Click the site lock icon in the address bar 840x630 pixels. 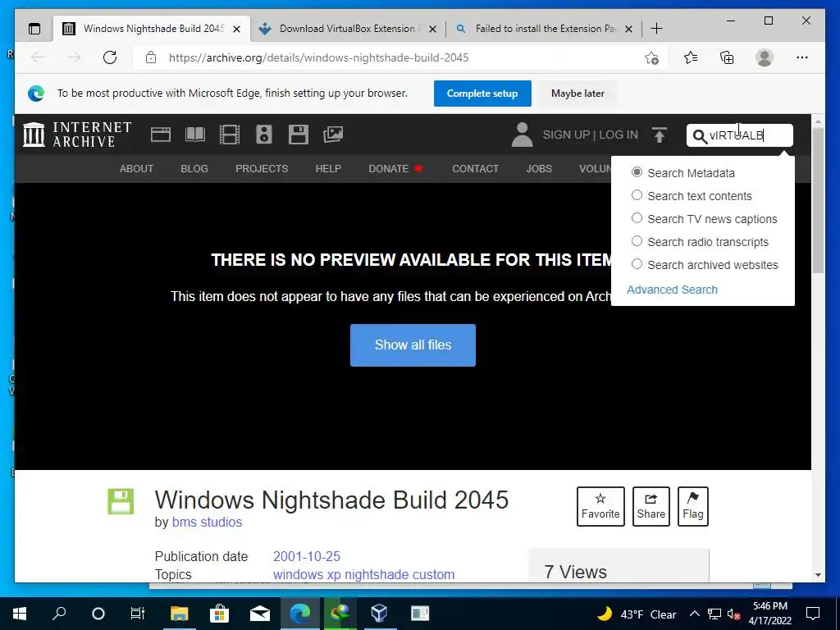[x=151, y=57]
